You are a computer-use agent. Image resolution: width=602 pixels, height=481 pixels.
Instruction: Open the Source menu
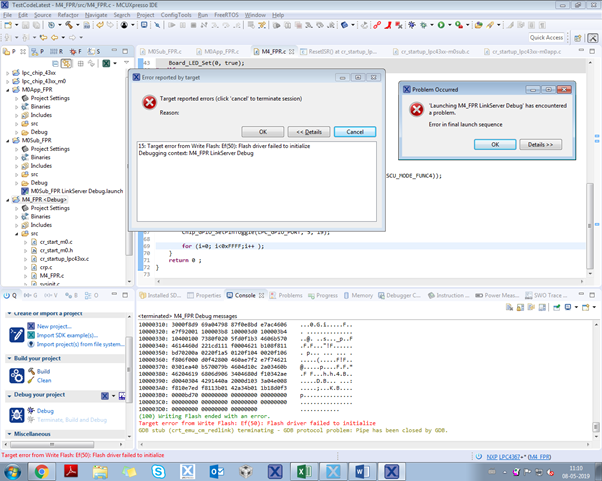(x=42, y=15)
